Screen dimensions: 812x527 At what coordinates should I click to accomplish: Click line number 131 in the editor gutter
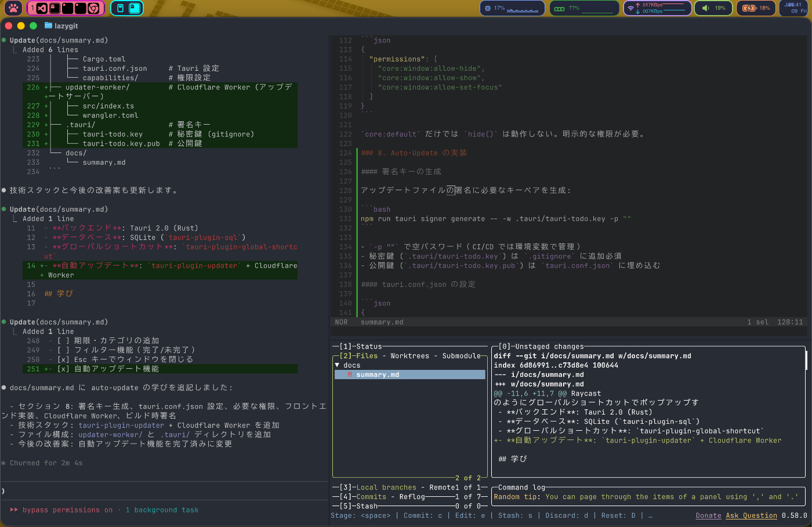coord(346,219)
